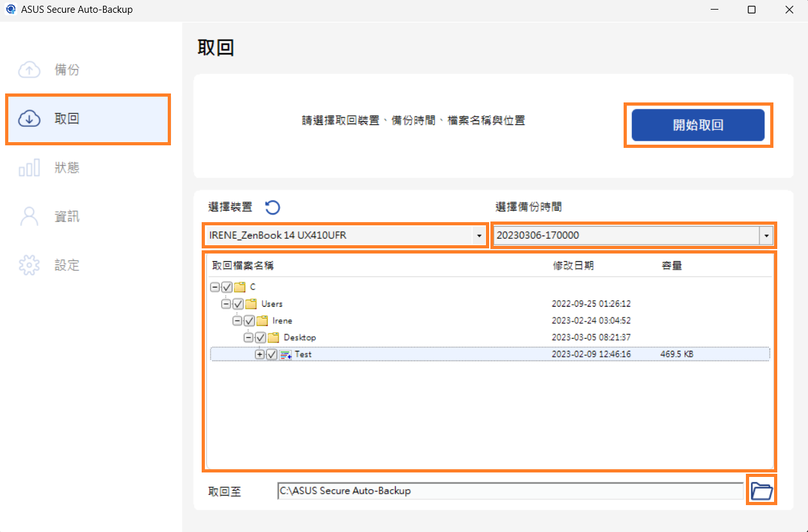
Task: Maximize the ASUS Secure Auto-Backup window
Action: [x=752, y=10]
